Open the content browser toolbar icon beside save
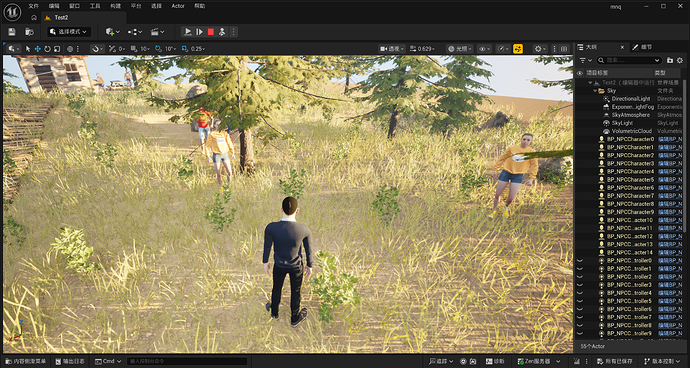 click(29, 32)
